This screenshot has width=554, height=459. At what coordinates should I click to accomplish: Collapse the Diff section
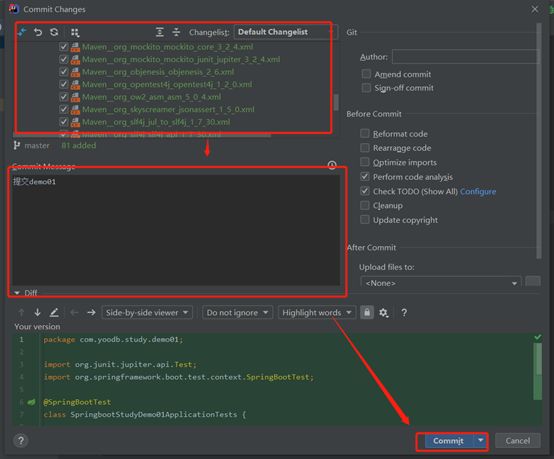click(17, 293)
